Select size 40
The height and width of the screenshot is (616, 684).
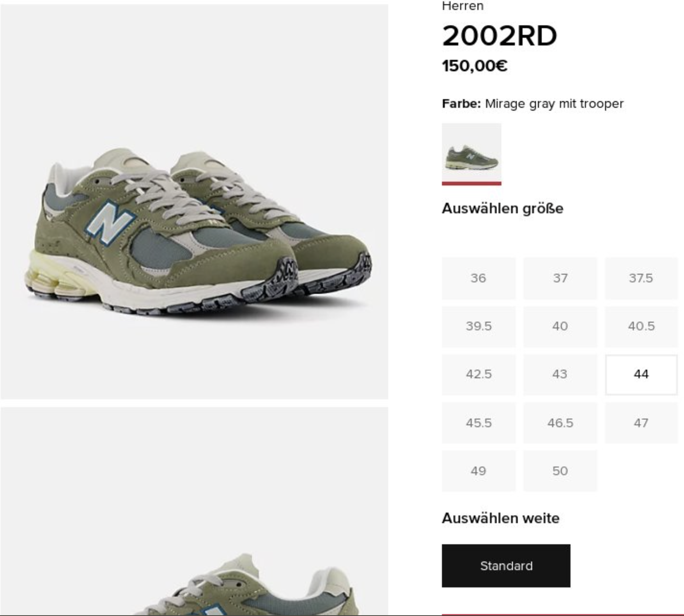(x=560, y=326)
